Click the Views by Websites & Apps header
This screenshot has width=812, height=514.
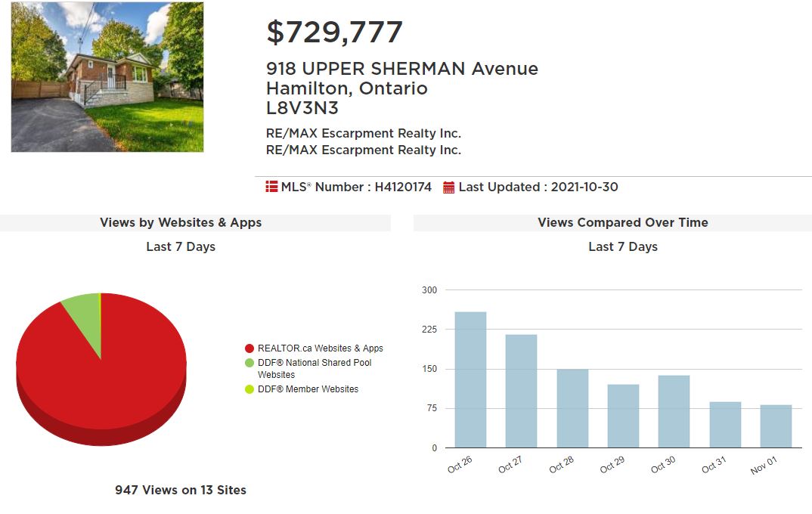click(x=181, y=222)
